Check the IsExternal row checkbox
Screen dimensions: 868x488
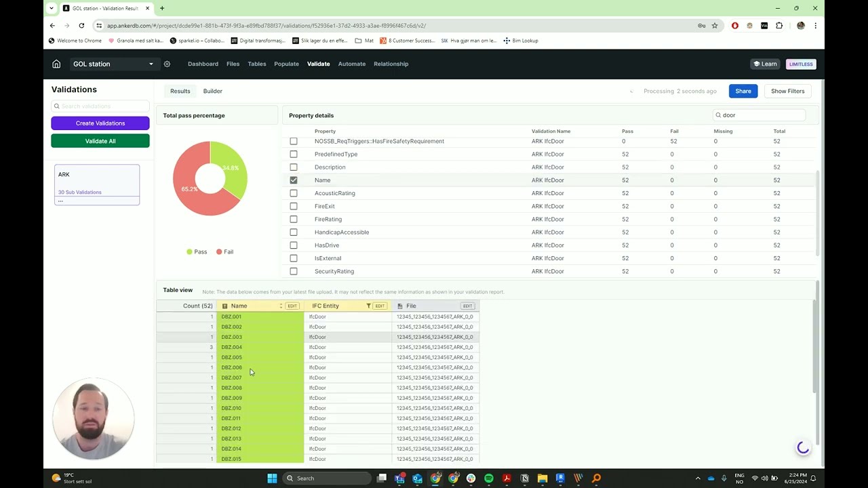[x=294, y=258]
